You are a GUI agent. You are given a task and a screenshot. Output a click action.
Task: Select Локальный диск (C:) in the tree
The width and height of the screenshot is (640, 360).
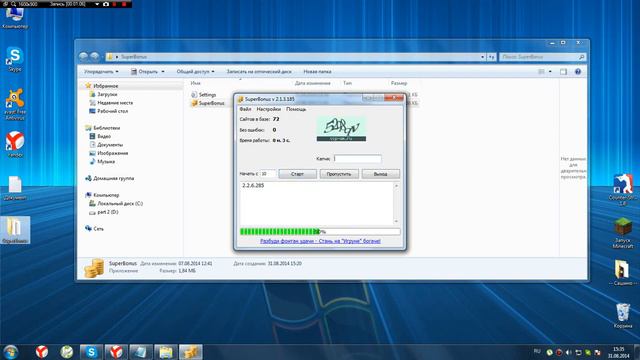[x=116, y=204]
